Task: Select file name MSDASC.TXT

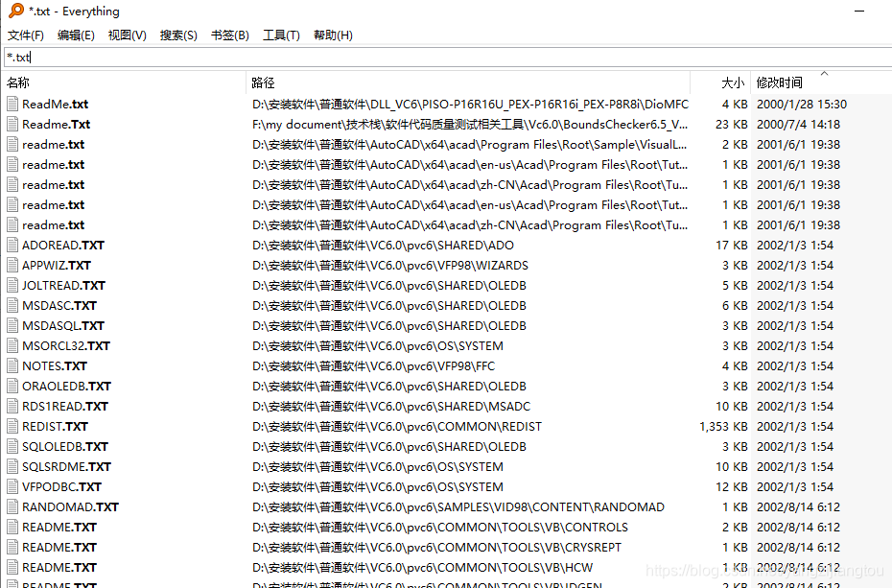Action: pyautogui.click(x=59, y=305)
